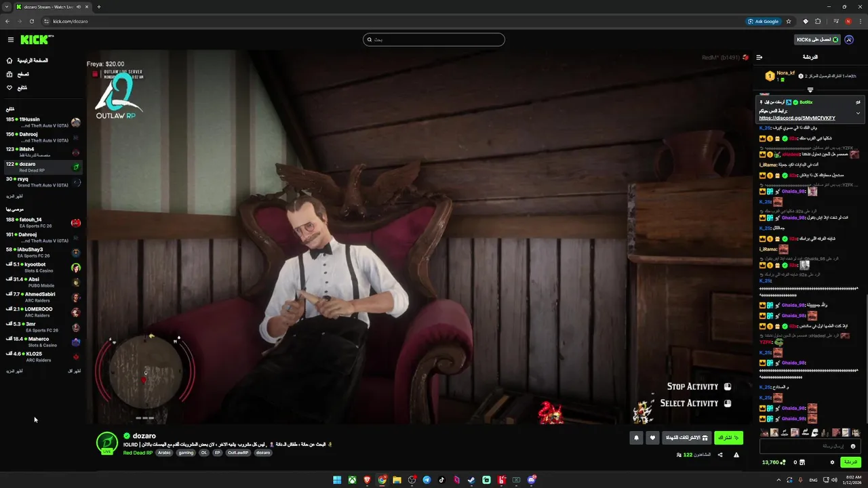Open the fatouh_14 recommended channel
Image resolution: width=868 pixels, height=488 pixels.
tap(43, 222)
